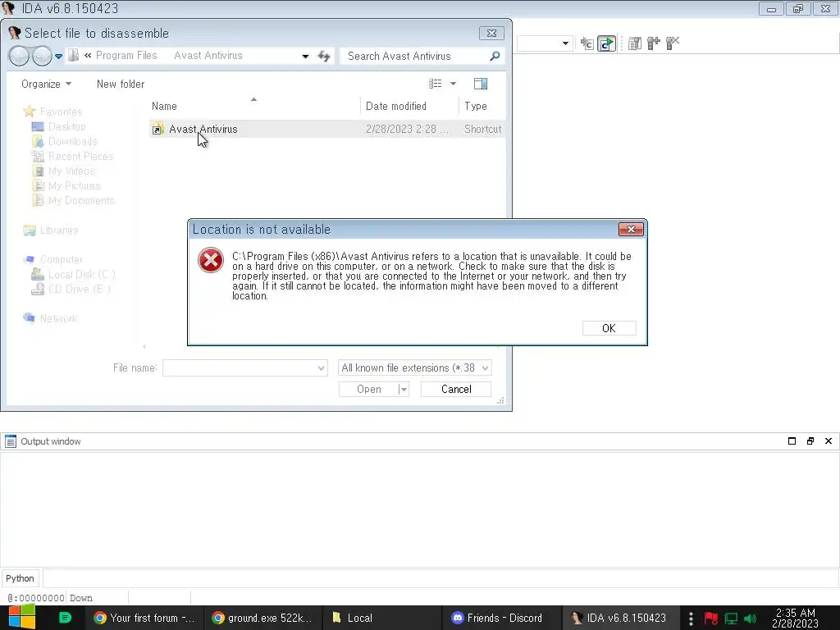Open the Organize menu

pos(46,84)
